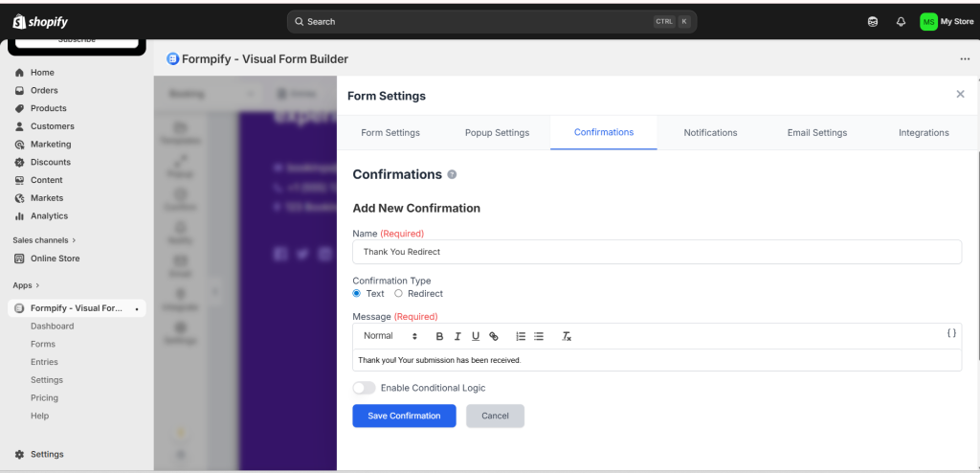
Task: Click the confirmation Name input field
Action: tap(657, 252)
